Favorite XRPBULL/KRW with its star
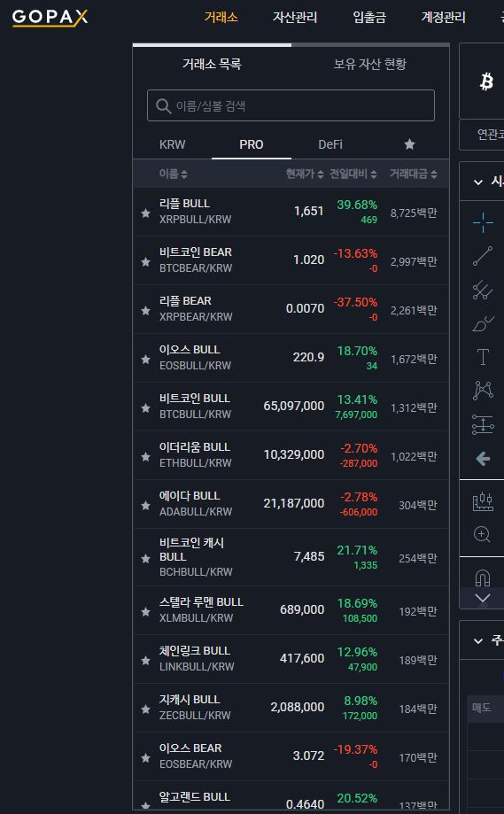 click(x=146, y=213)
